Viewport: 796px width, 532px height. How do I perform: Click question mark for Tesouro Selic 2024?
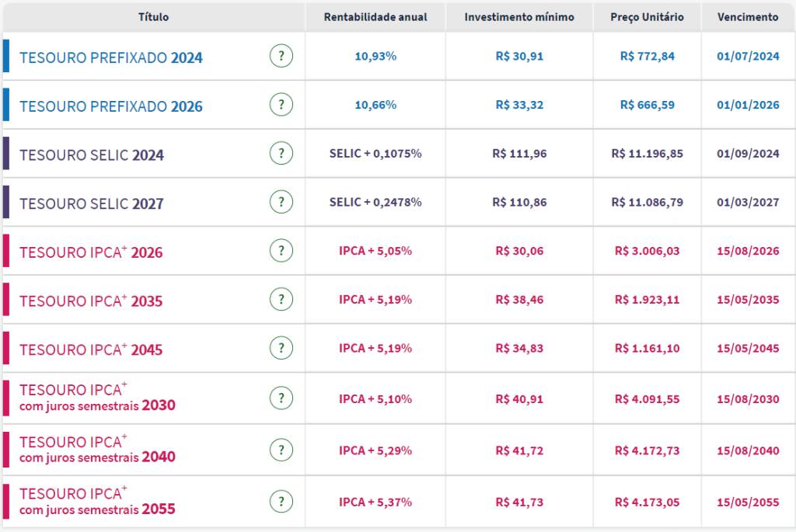pyautogui.click(x=281, y=154)
